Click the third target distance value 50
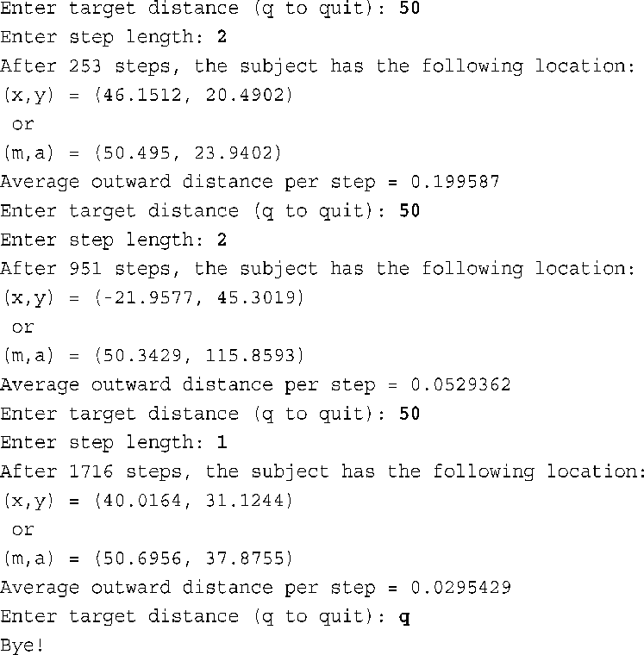The image size is (644, 655). click(x=410, y=414)
